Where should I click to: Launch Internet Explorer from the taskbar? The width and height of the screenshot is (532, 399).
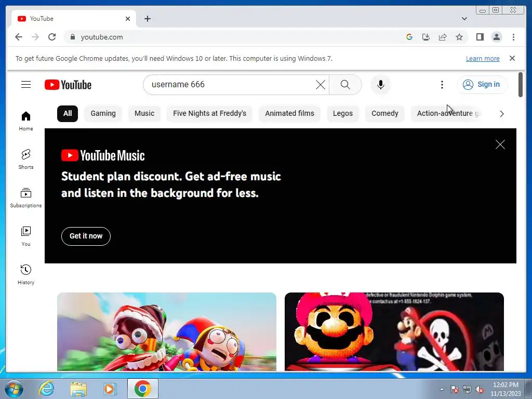pos(46,389)
